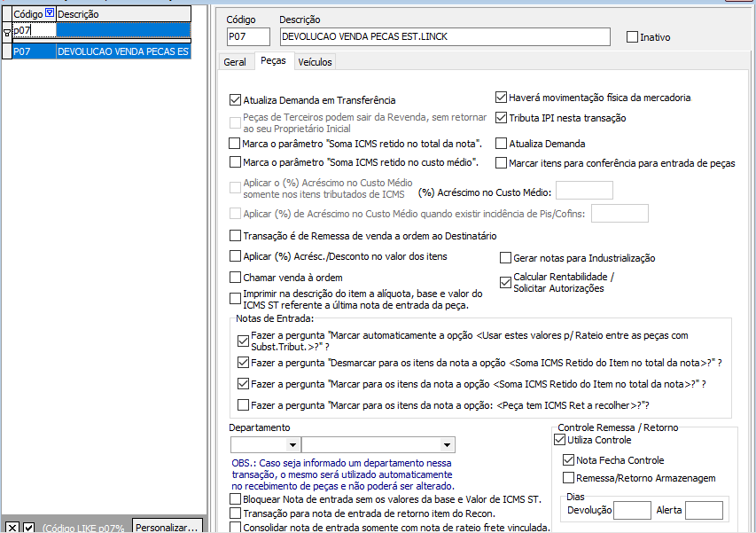Click the Pis/Cofins acréscimo percentage field

pos(620,213)
